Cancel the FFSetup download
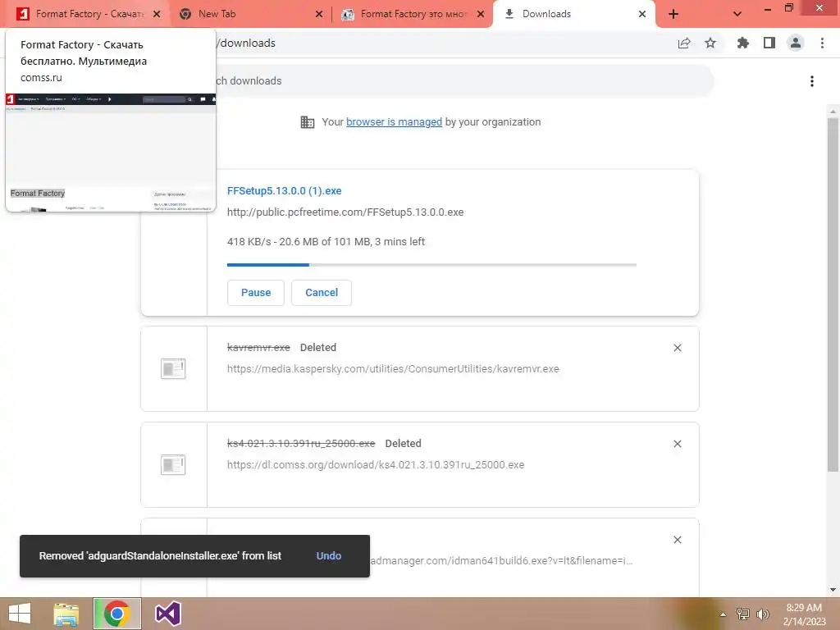 point(322,293)
